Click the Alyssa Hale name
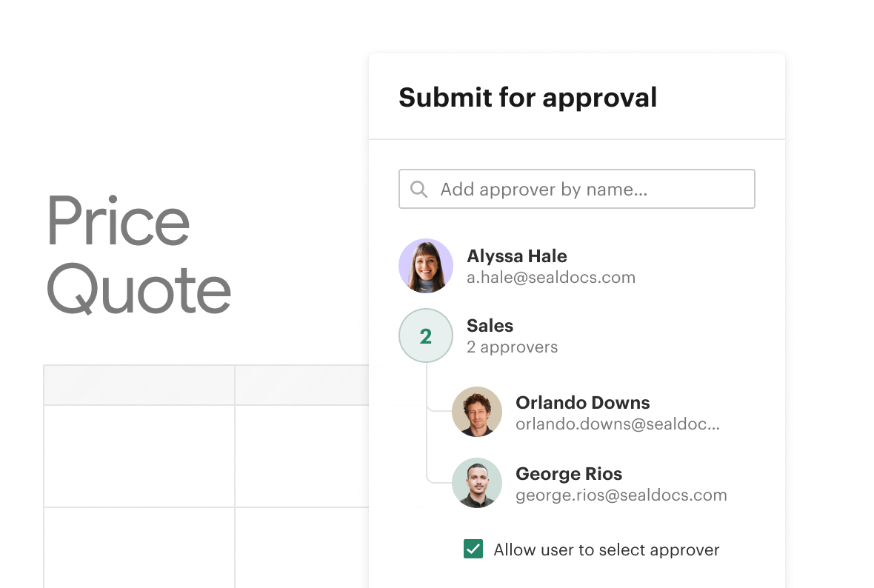The width and height of the screenshot is (874, 588). tap(517, 255)
